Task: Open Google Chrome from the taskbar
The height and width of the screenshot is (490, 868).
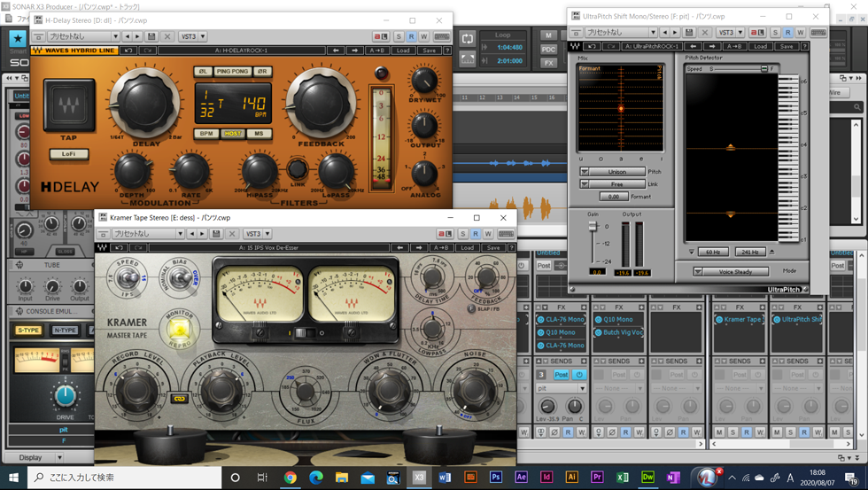Action: click(x=291, y=478)
